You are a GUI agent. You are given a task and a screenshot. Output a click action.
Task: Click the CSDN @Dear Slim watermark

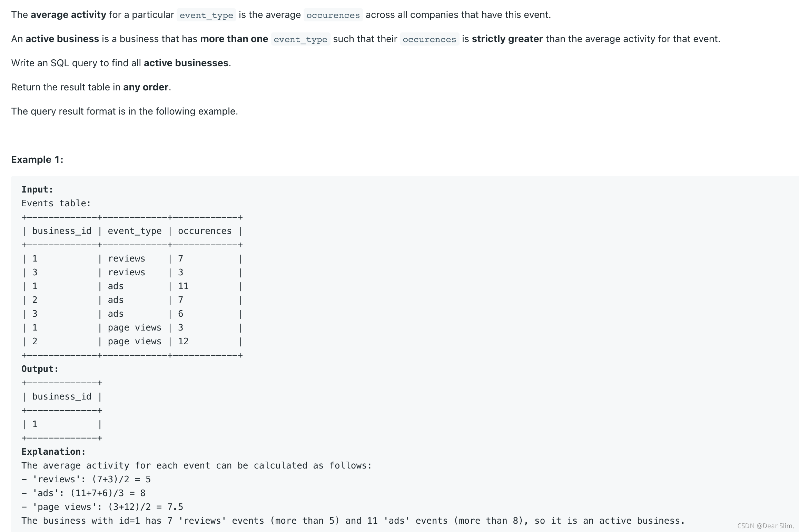point(765,525)
